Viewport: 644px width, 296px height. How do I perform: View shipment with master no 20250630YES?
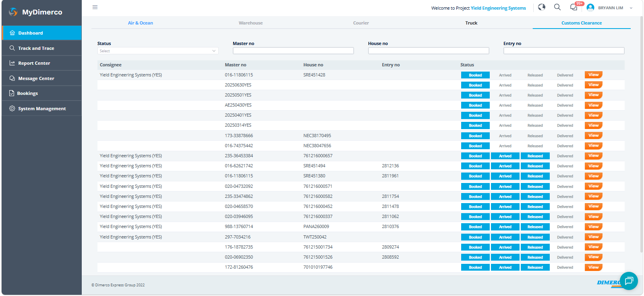(x=593, y=85)
